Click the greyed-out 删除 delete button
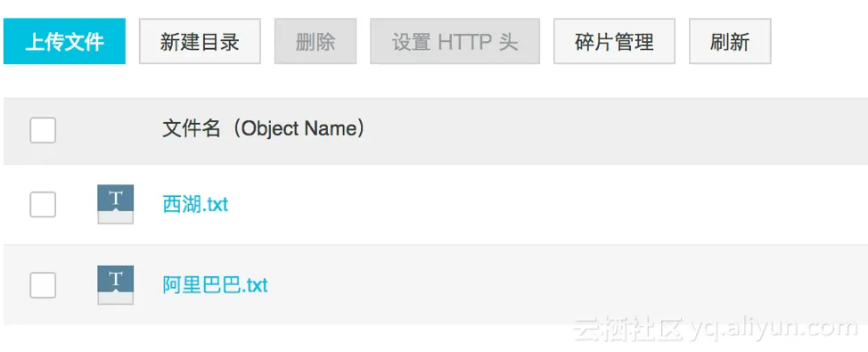Image resolution: width=868 pixels, height=352 pixels. pyautogui.click(x=315, y=42)
